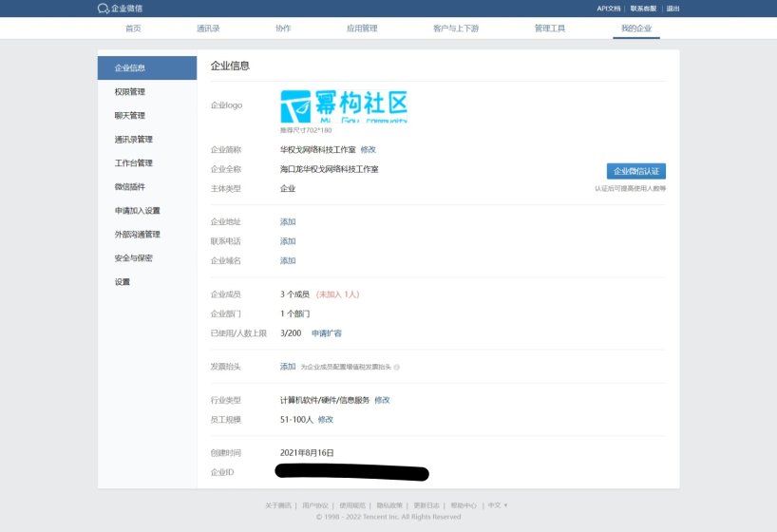This screenshot has height=532, width=777.
Task: Open the API文档 link in header
Action: tap(608, 8)
